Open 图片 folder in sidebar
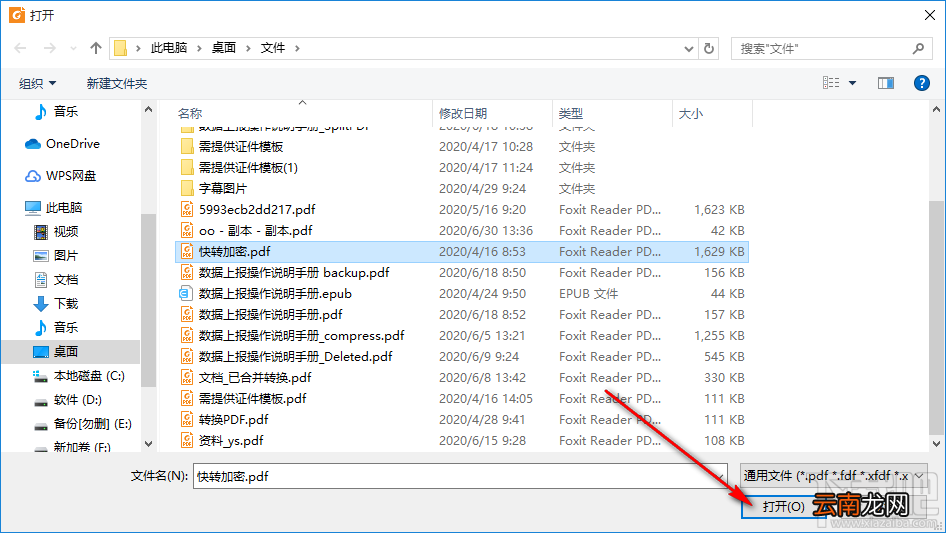The height and width of the screenshot is (533, 946). click(56, 256)
